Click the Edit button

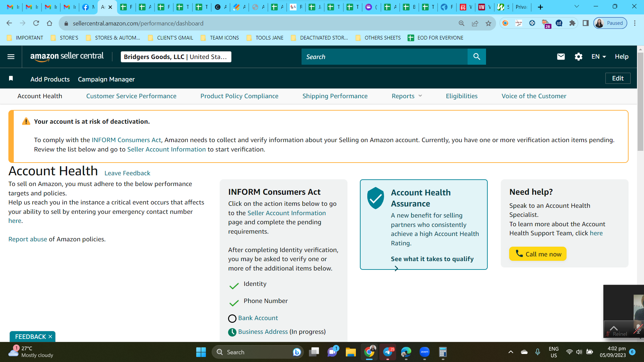618,78
